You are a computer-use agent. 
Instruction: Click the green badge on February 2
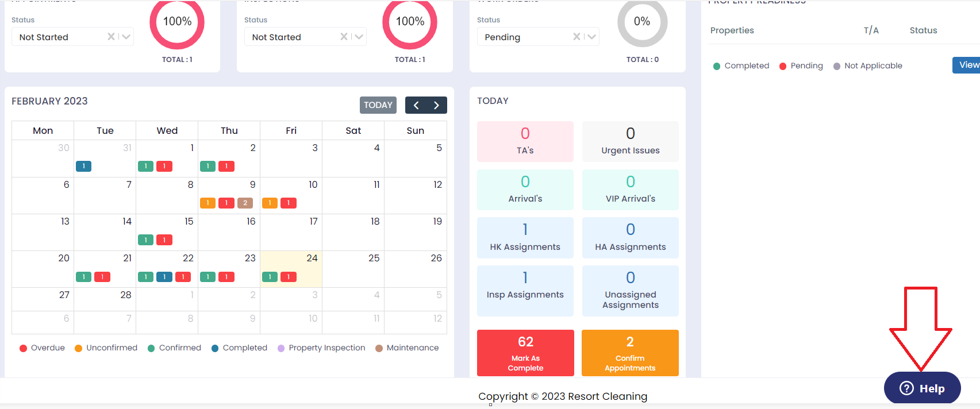[207, 166]
